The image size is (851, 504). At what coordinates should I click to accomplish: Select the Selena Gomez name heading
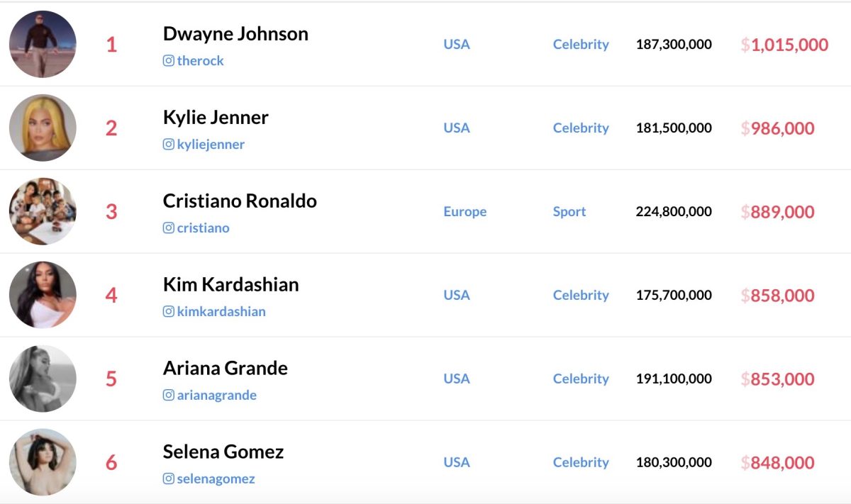pos(223,452)
